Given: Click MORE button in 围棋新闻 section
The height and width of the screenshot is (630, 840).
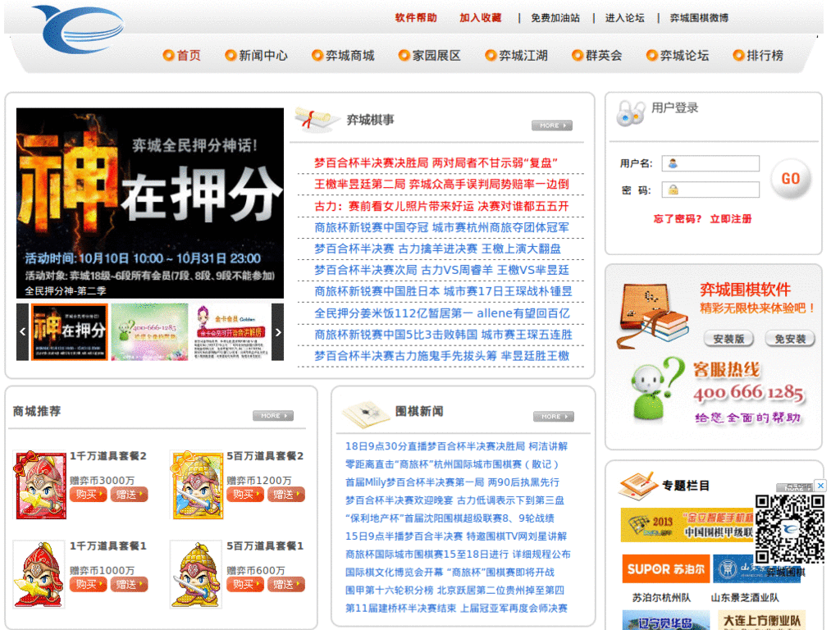Looking at the screenshot, I should [554, 416].
